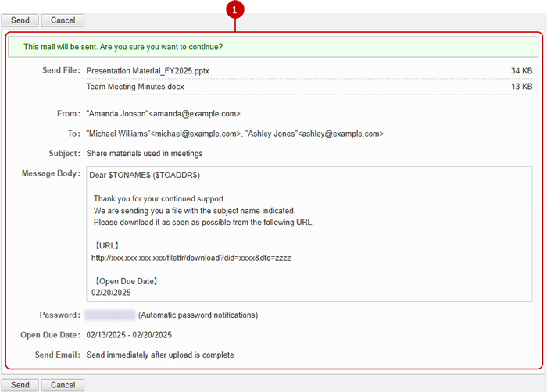The image size is (547, 392).
Task: Click the recipient michael@example.com address
Action: click(195, 134)
